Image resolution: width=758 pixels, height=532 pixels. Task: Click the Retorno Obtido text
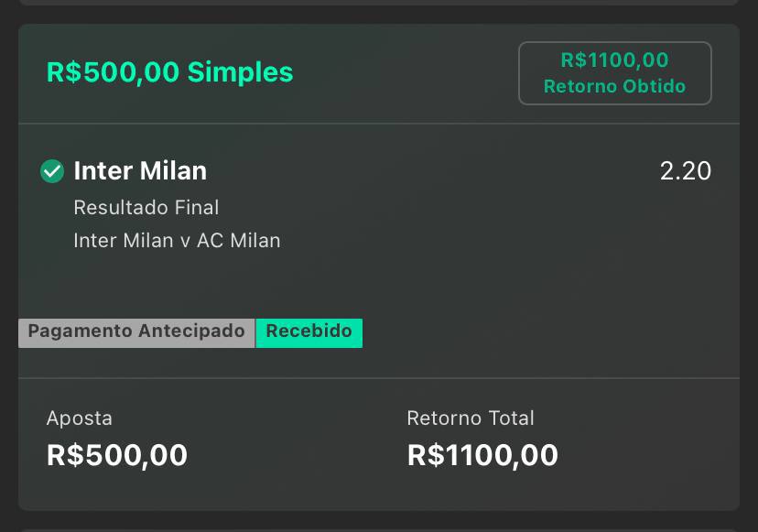[x=615, y=86]
